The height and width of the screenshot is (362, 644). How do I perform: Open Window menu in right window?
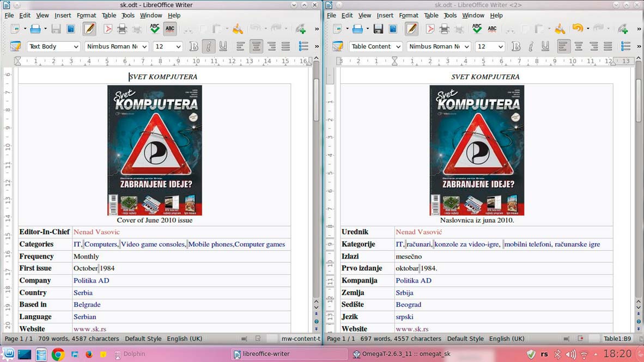[473, 15]
